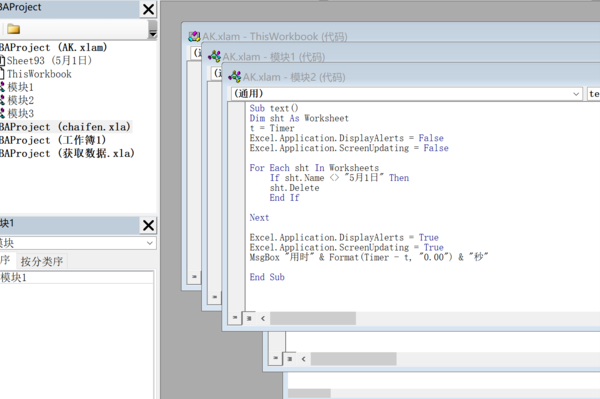Click horizontal scrollbar thumb in 模块2 window
Image resolution: width=600 pixels, height=399 pixels.
[313, 318]
